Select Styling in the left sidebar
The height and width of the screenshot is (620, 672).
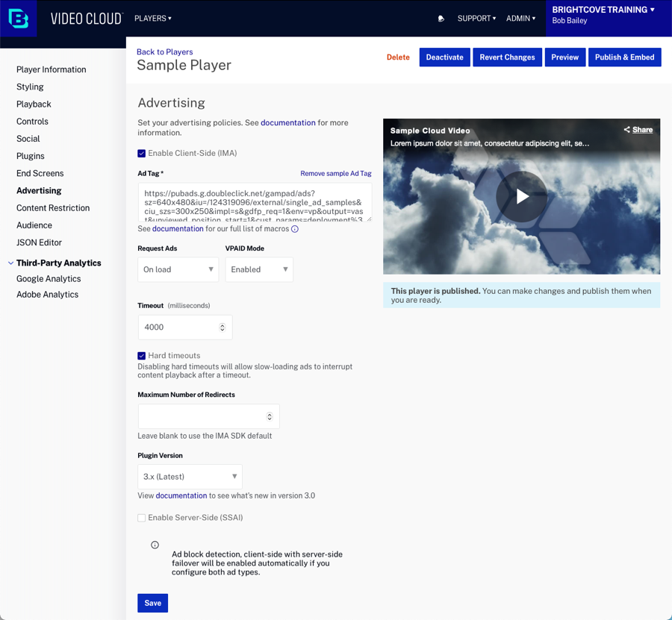pos(30,87)
